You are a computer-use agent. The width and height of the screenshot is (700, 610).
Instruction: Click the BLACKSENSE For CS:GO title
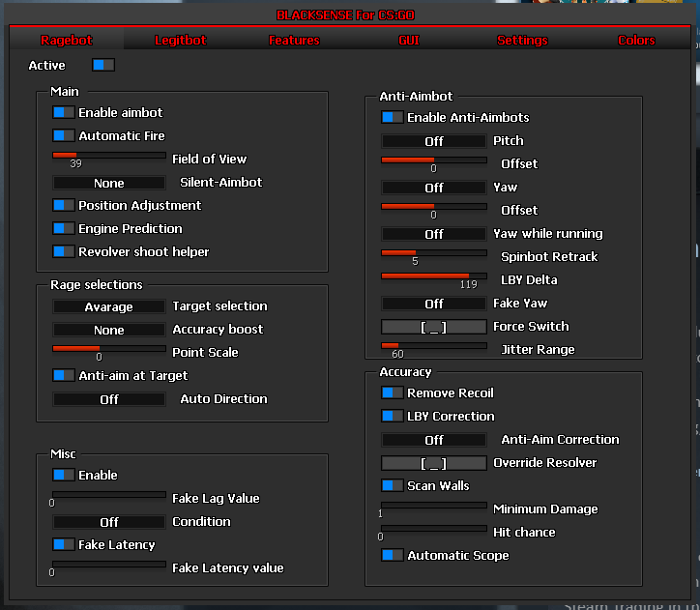click(x=345, y=15)
